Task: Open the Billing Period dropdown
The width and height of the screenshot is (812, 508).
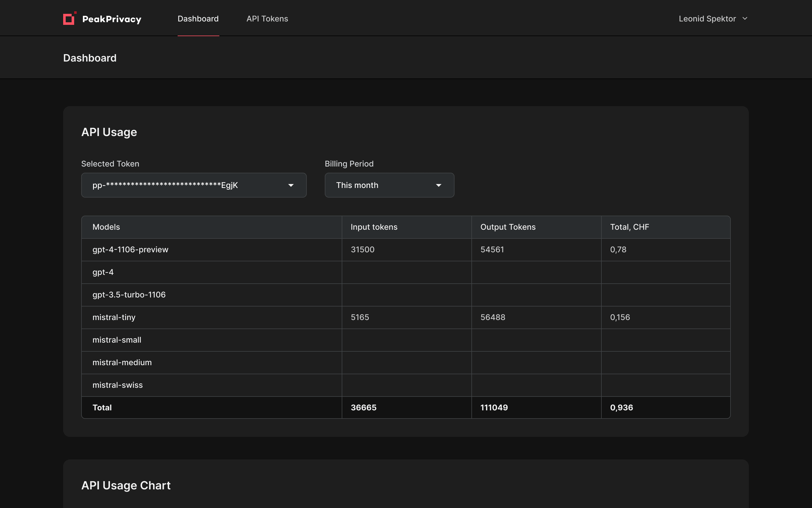Action: pyautogui.click(x=389, y=185)
